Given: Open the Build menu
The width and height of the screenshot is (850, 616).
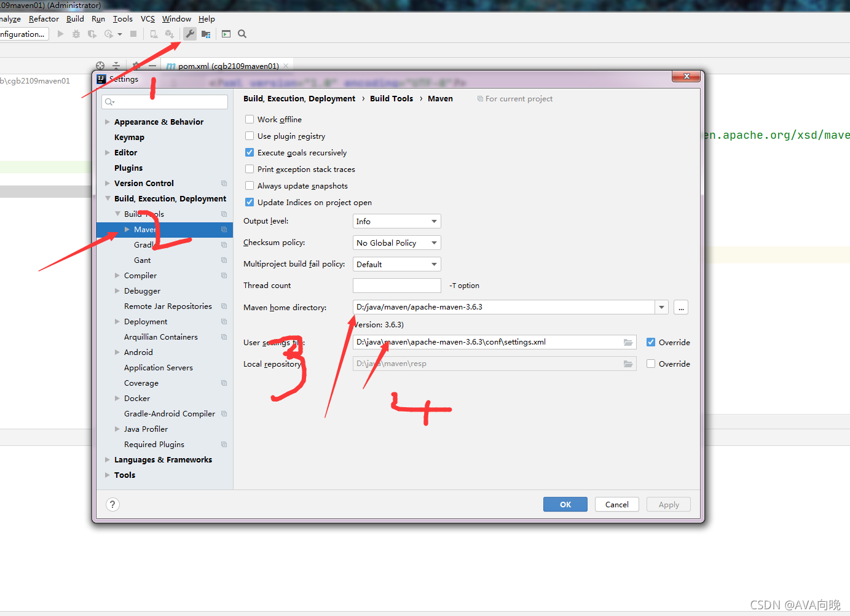Looking at the screenshot, I should (75, 19).
